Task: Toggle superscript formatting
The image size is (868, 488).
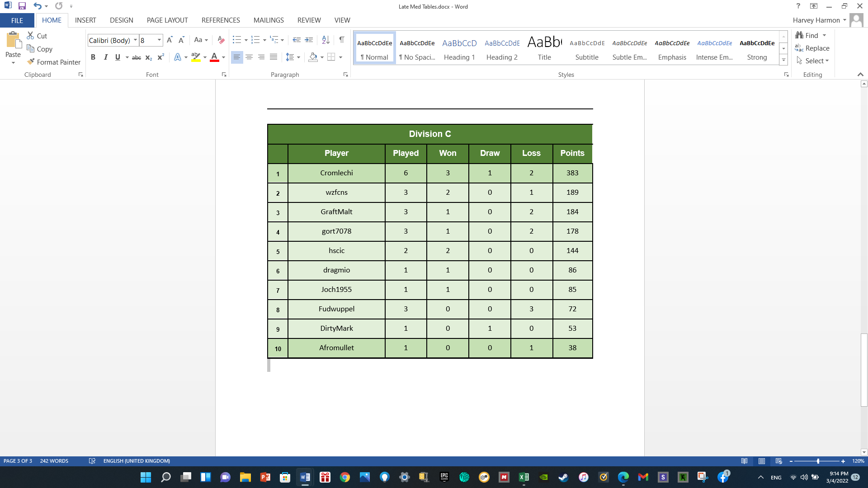Action: tap(161, 57)
